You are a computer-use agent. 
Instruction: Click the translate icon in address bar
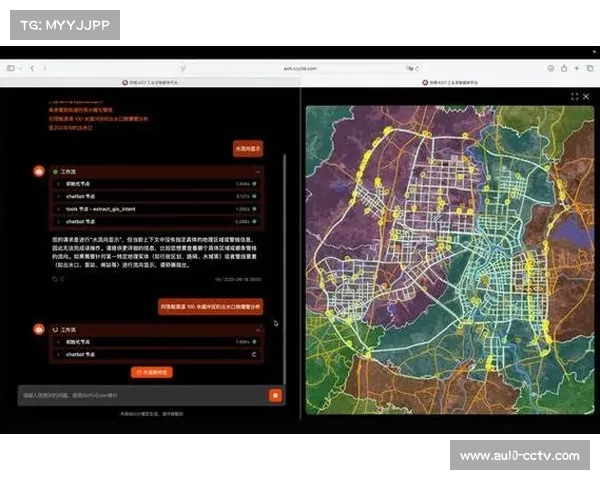(409, 69)
